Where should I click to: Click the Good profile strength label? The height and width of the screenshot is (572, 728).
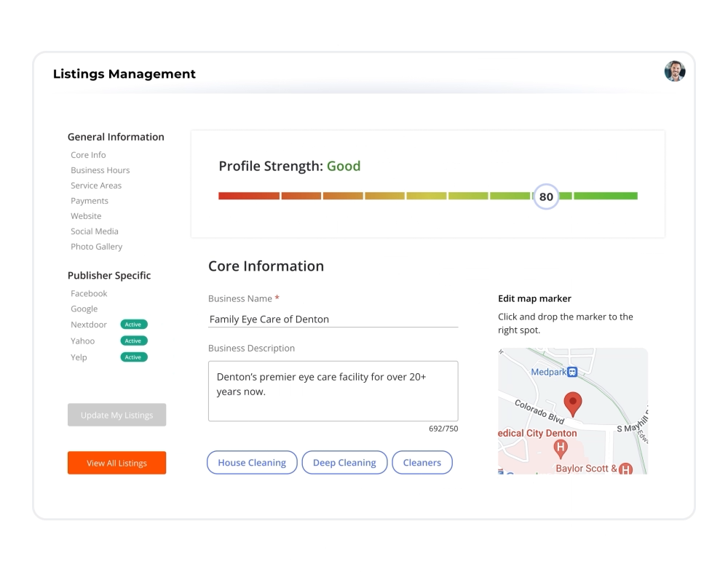[344, 166]
